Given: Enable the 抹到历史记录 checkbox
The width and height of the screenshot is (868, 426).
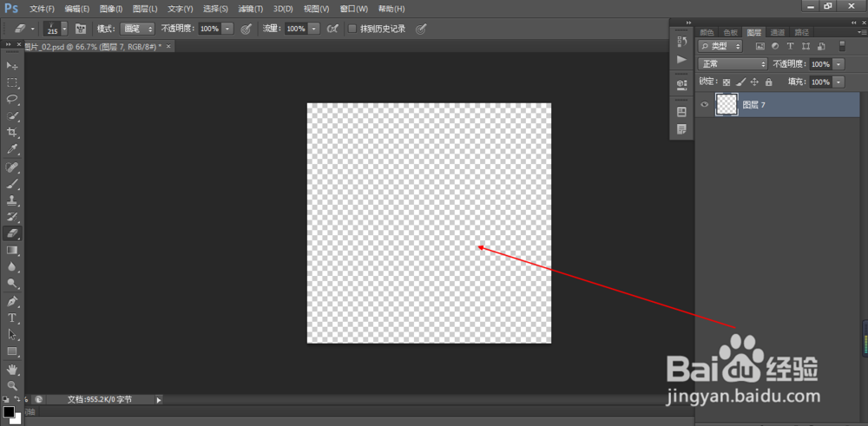Looking at the screenshot, I should [352, 29].
